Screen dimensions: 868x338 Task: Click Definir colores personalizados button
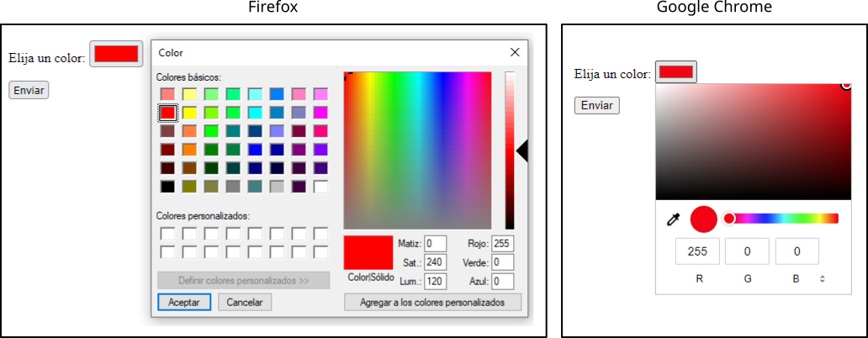244,281
